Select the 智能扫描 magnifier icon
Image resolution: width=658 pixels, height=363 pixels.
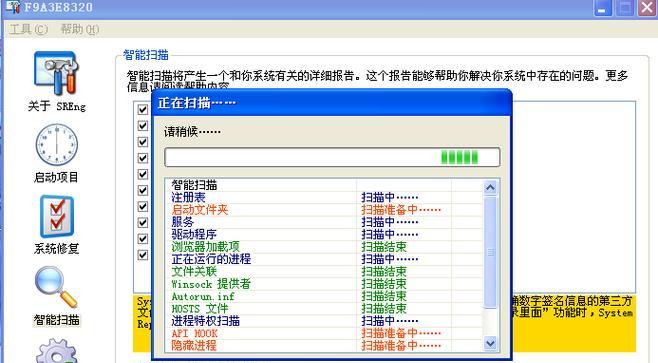(56, 287)
